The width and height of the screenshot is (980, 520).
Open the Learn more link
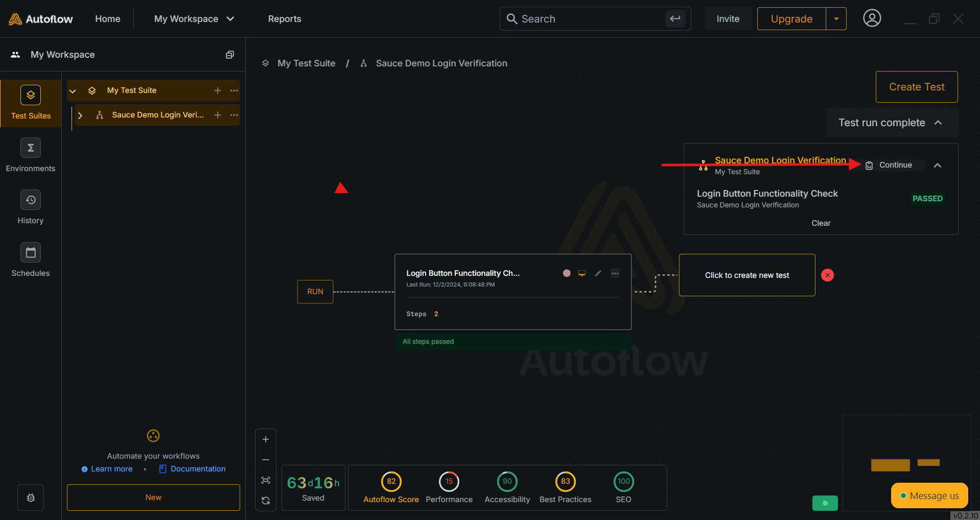111,469
